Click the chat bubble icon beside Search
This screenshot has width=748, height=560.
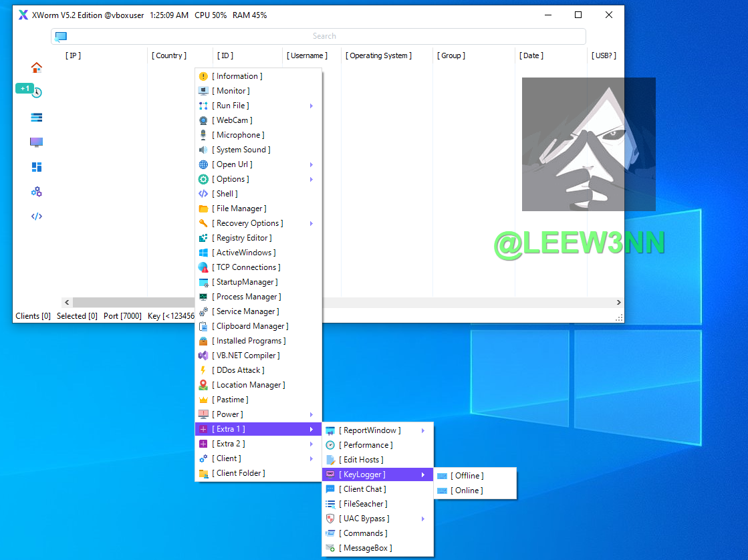[x=61, y=37]
